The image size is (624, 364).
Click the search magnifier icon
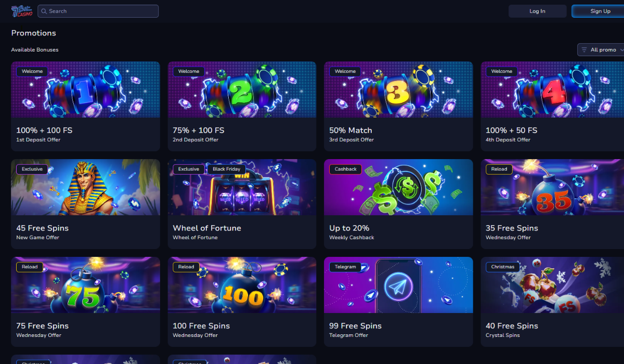click(x=44, y=11)
